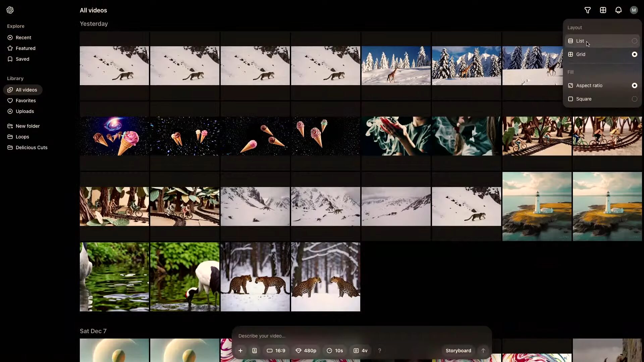Open the grid layout view icon
The image size is (644, 362).
[603, 10]
